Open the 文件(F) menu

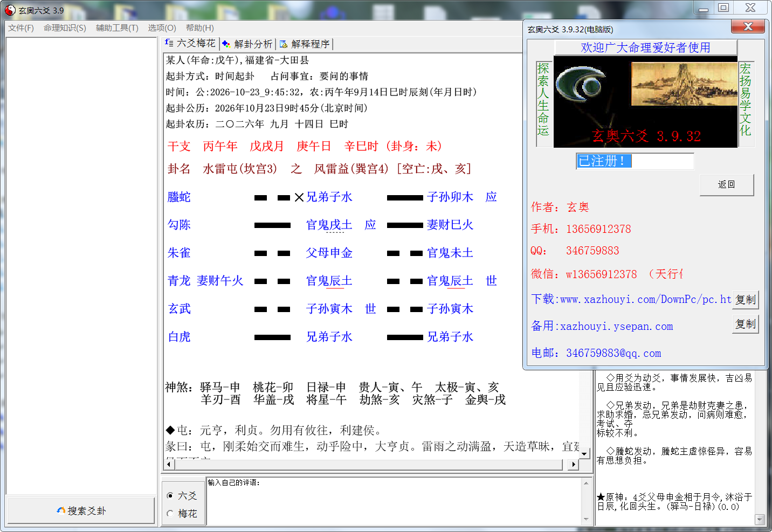click(x=21, y=28)
